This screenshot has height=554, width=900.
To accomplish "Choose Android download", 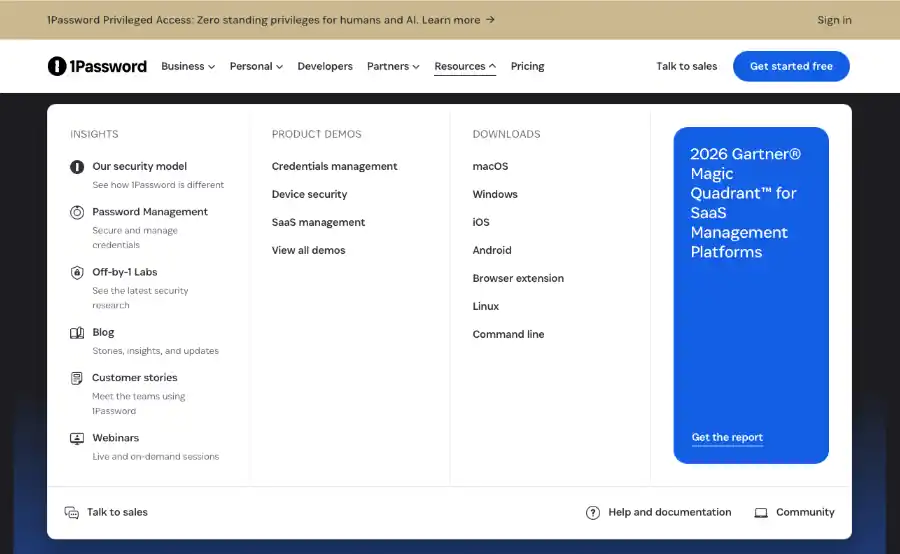I will (492, 250).
